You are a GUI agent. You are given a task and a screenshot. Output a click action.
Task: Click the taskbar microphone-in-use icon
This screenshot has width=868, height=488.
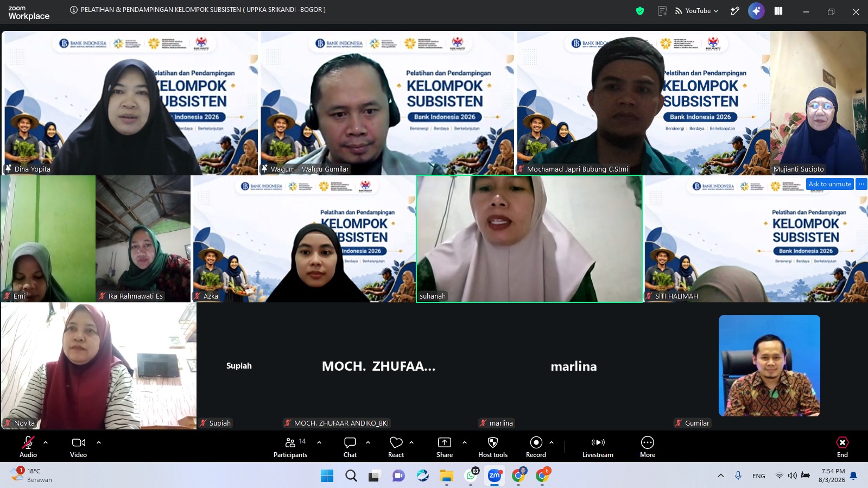click(738, 476)
